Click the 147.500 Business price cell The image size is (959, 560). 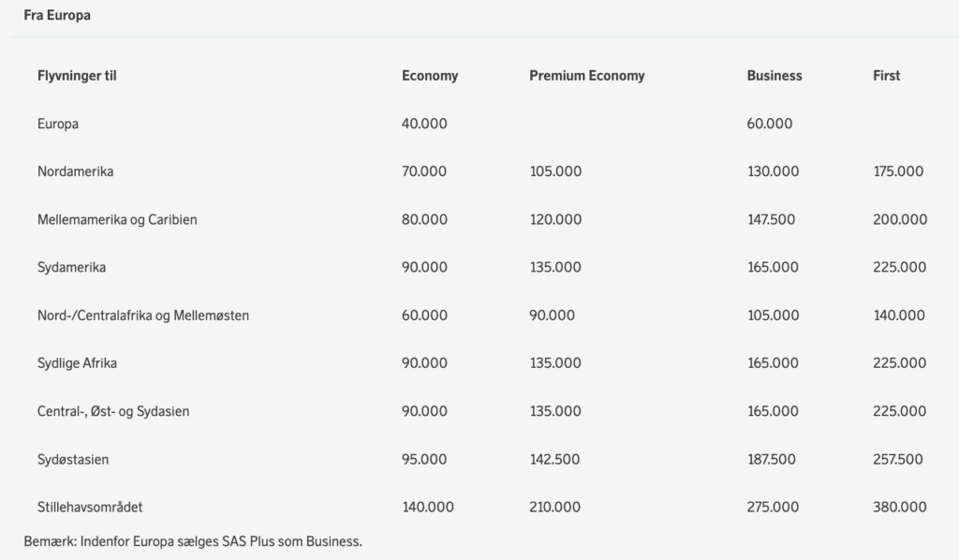[x=771, y=219]
